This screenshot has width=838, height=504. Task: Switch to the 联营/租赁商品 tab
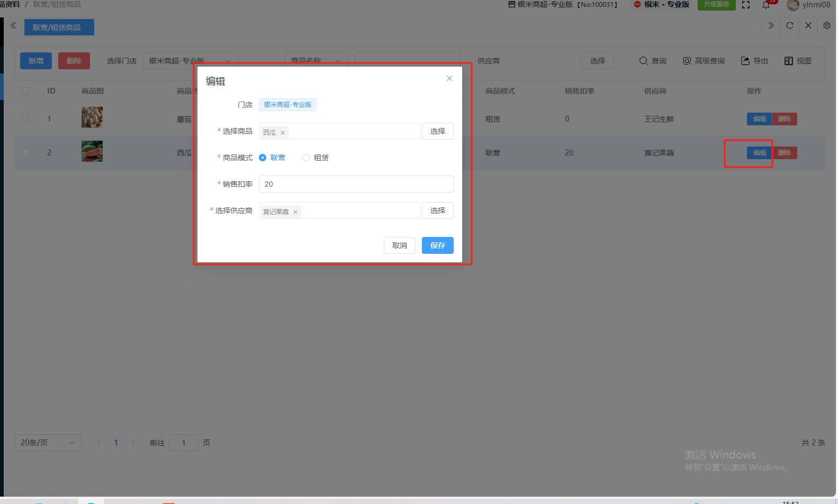click(x=59, y=28)
